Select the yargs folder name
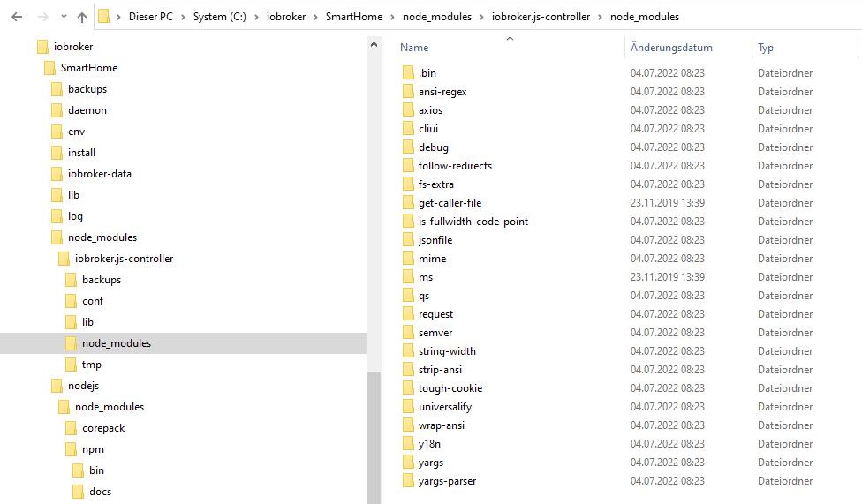The image size is (862, 504). click(x=430, y=463)
